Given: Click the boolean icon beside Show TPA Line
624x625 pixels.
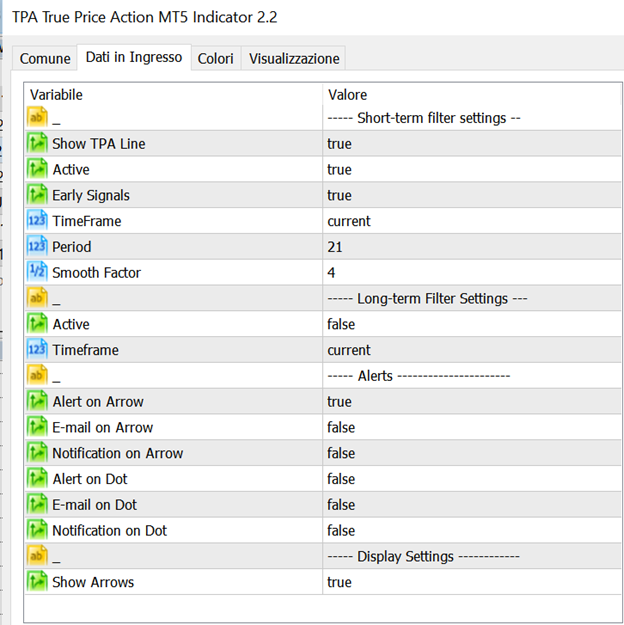Looking at the screenshot, I should pyautogui.click(x=37, y=144).
